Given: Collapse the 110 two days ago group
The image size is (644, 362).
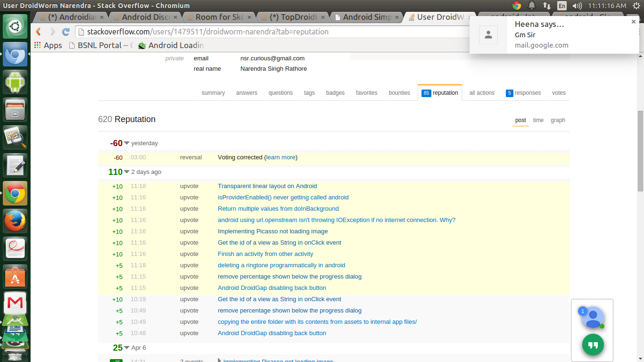Looking at the screenshot, I should [x=126, y=172].
